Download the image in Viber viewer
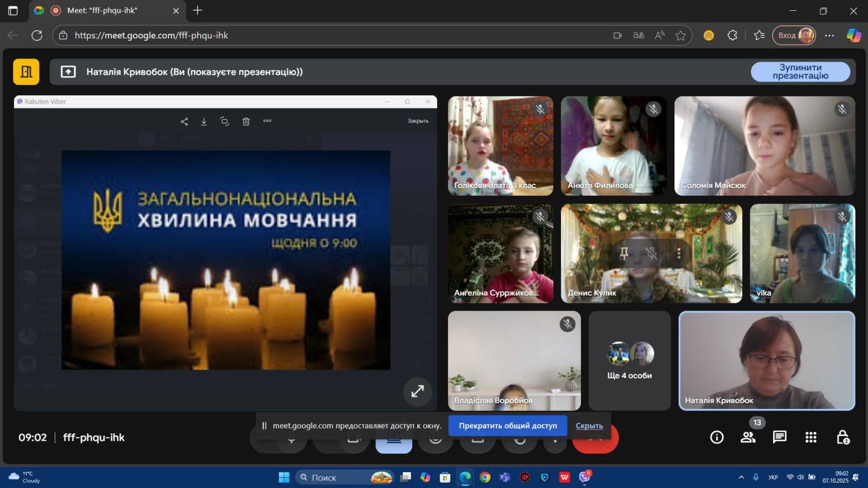 click(204, 121)
